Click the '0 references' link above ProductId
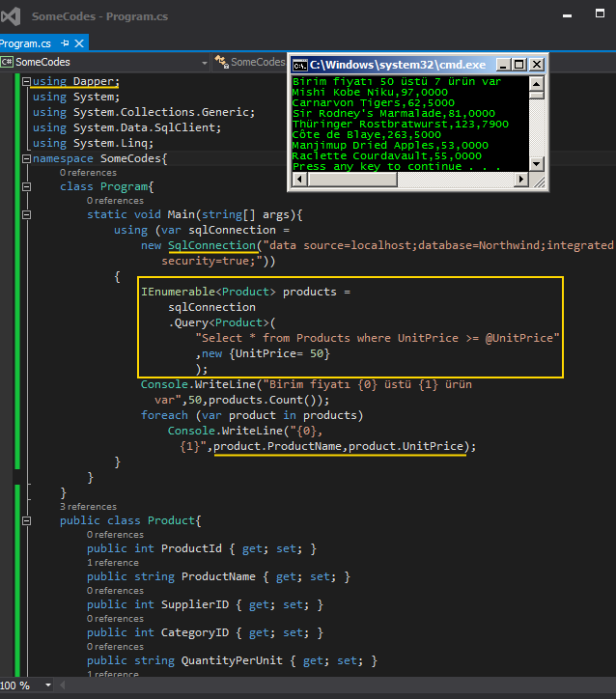 point(115,535)
